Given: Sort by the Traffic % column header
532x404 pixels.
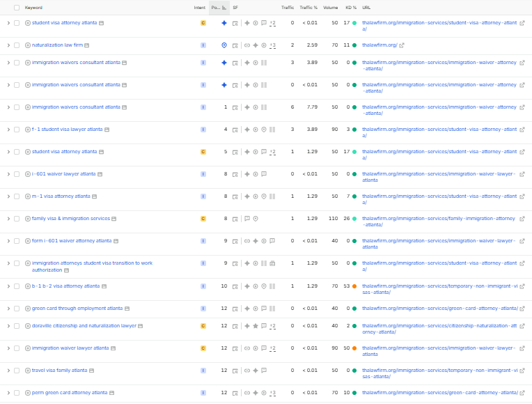Looking at the screenshot, I should 308,8.
